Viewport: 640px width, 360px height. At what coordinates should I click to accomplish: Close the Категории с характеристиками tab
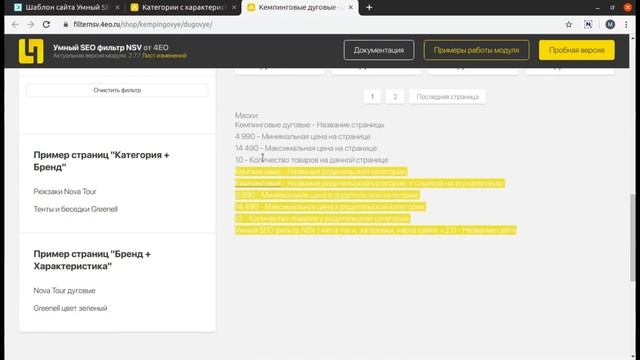click(x=234, y=7)
